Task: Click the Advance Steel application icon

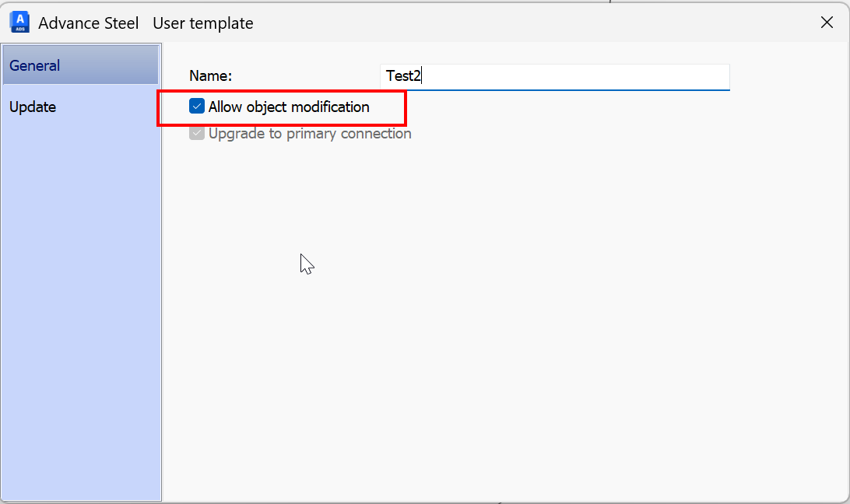Action: click(x=19, y=22)
